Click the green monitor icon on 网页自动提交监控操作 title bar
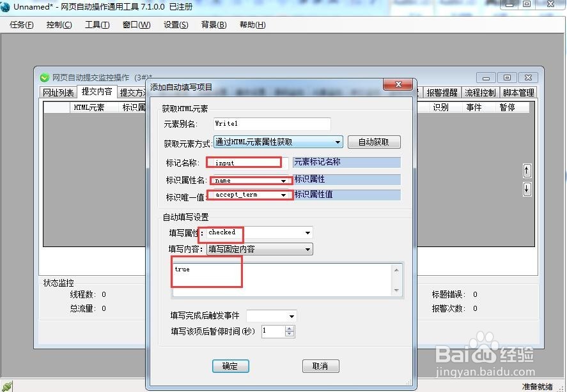Image resolution: width=567 pixels, height=392 pixels. point(44,77)
